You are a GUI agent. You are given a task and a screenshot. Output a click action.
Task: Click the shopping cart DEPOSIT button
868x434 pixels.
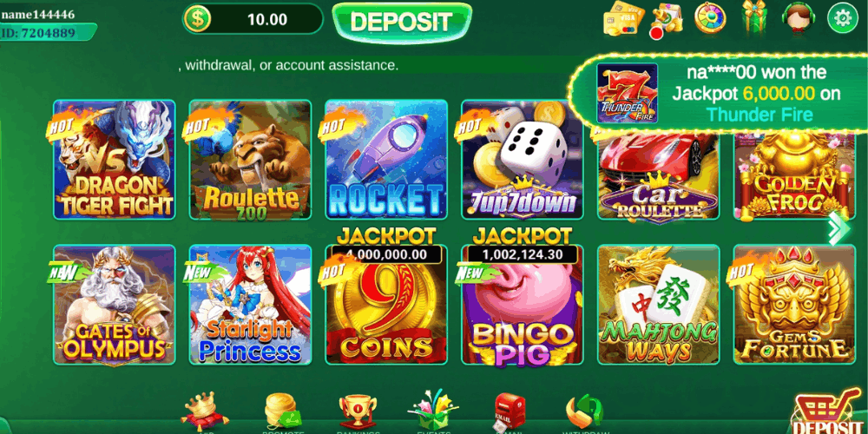coord(828,411)
